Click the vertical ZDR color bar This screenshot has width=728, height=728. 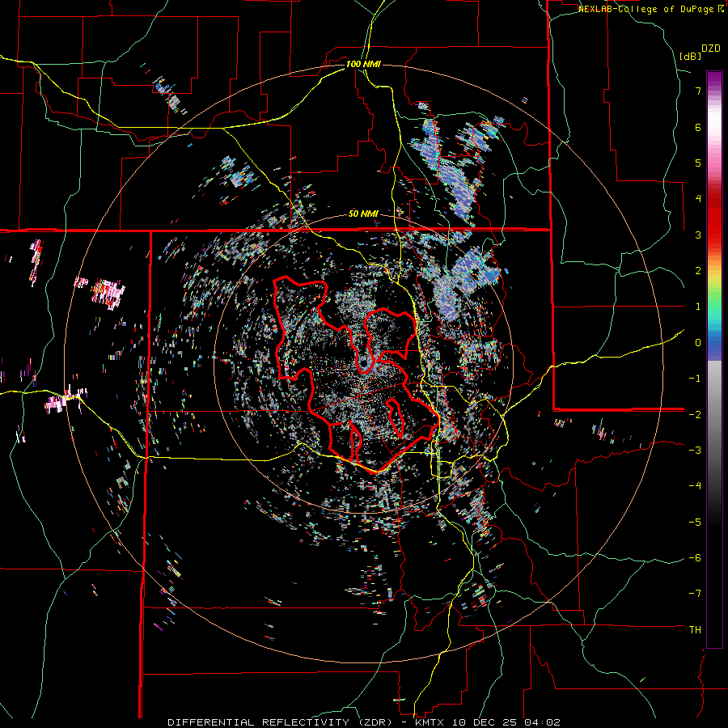pyautogui.click(x=714, y=359)
